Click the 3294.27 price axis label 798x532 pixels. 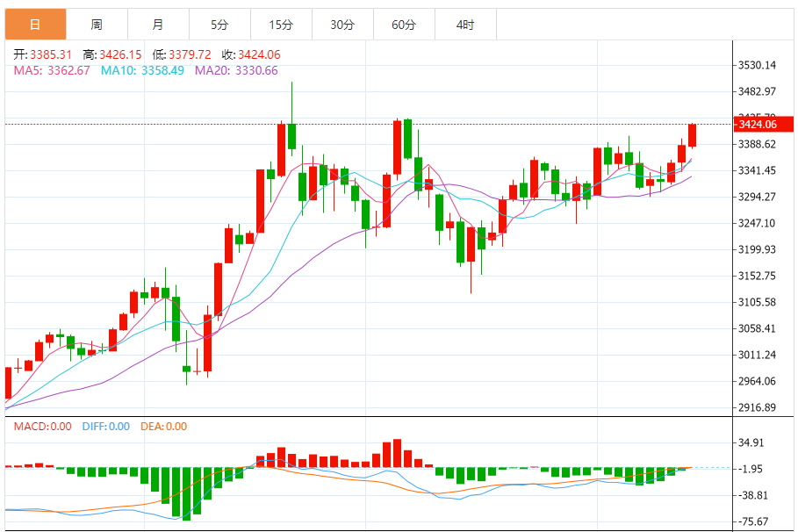[758, 197]
